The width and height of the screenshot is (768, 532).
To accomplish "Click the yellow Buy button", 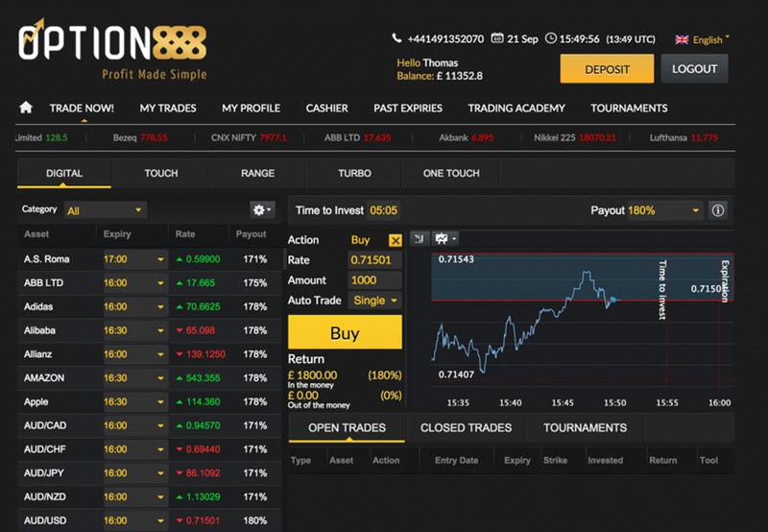I will point(345,332).
